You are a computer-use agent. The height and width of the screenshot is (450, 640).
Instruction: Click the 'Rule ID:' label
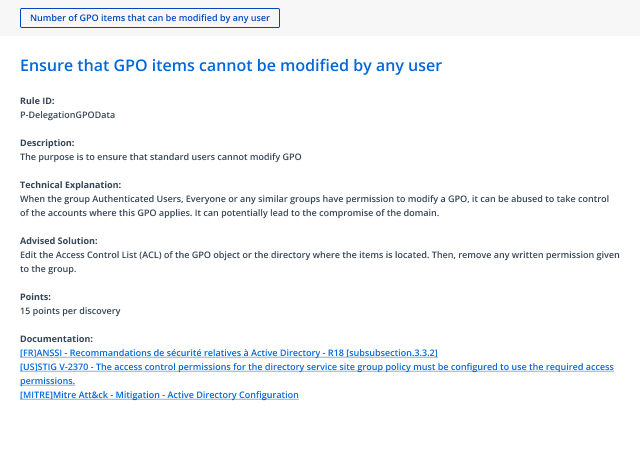37,101
